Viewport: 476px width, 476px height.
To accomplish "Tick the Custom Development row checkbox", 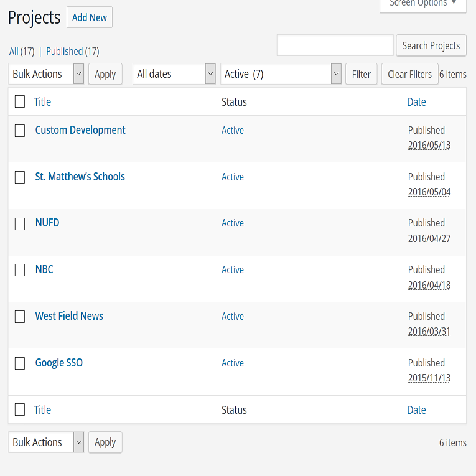I will [x=20, y=131].
